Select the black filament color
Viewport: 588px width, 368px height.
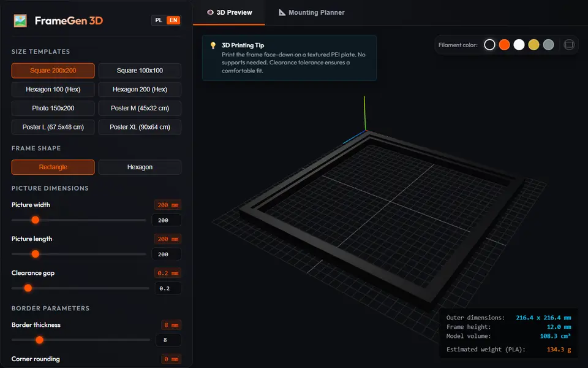tap(489, 45)
